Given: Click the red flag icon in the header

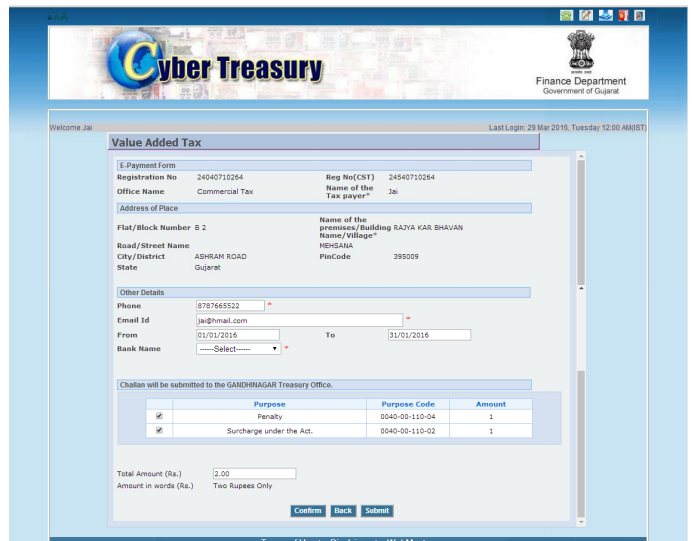Looking at the screenshot, I should [623, 15].
